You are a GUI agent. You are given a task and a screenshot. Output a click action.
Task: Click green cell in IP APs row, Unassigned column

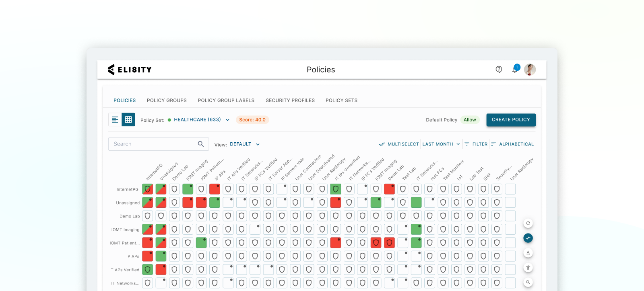point(161,256)
